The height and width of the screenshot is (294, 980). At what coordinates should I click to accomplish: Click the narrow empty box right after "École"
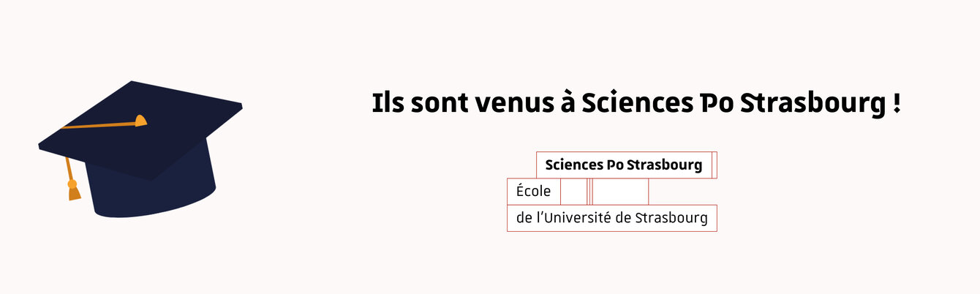(x=574, y=192)
